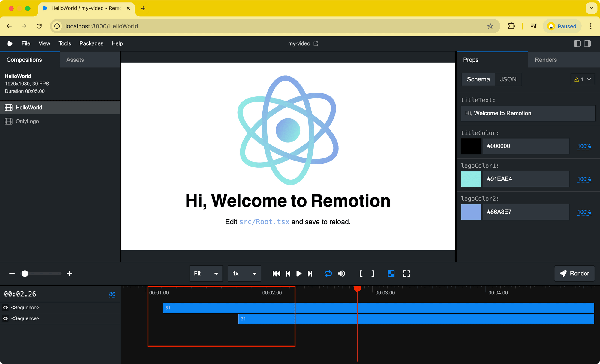Image resolution: width=600 pixels, height=364 pixels.
Task: Open the Tools menu
Action: click(65, 43)
